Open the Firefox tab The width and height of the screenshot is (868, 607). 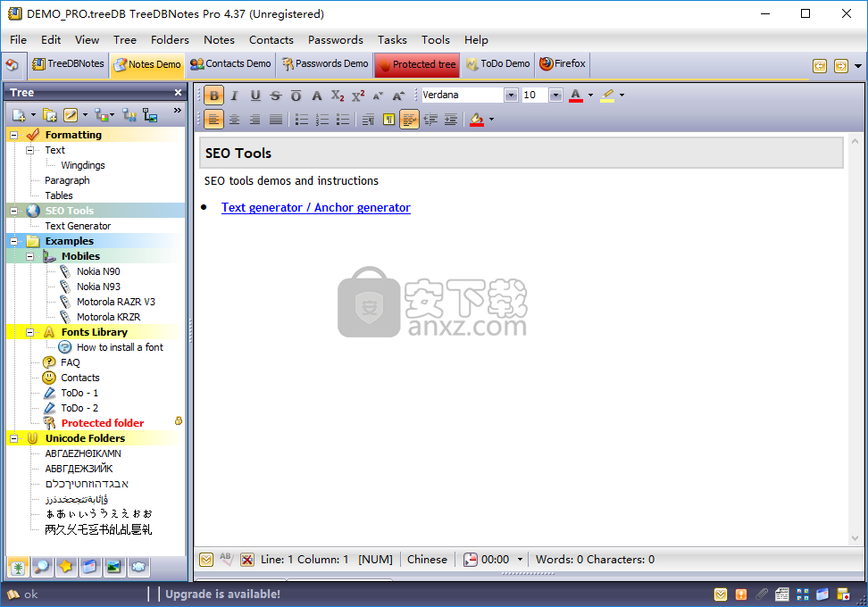click(563, 64)
